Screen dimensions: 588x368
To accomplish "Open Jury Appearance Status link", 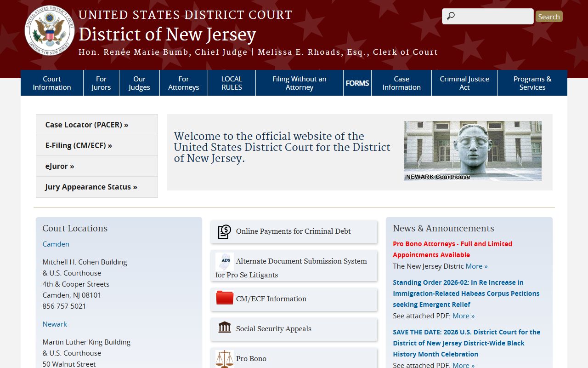I will tap(97, 187).
